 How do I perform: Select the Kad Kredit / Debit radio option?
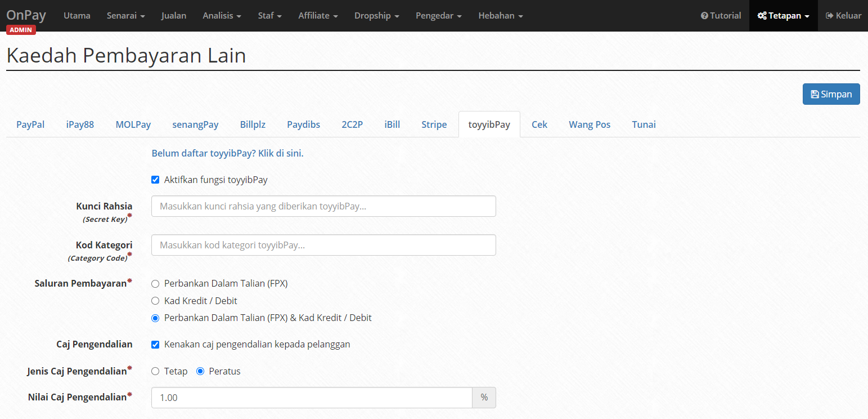155,301
